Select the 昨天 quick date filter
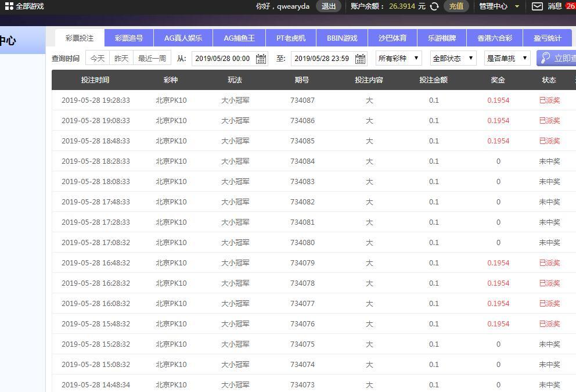Image resolution: width=576 pixels, height=392 pixels. click(121, 58)
